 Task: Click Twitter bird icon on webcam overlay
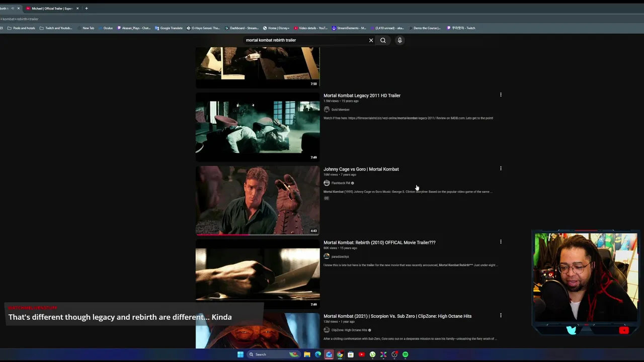[572, 330]
